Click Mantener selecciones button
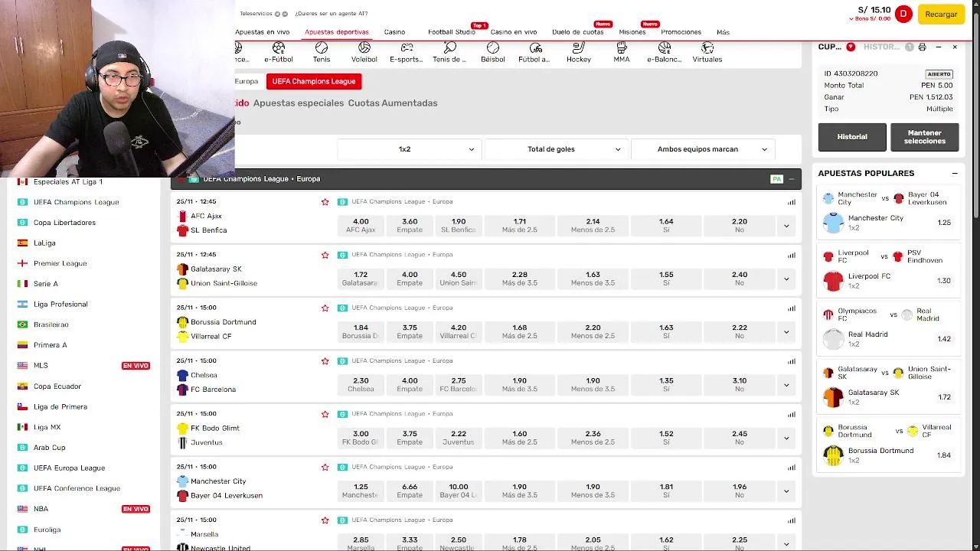This screenshot has width=980, height=551. click(925, 137)
